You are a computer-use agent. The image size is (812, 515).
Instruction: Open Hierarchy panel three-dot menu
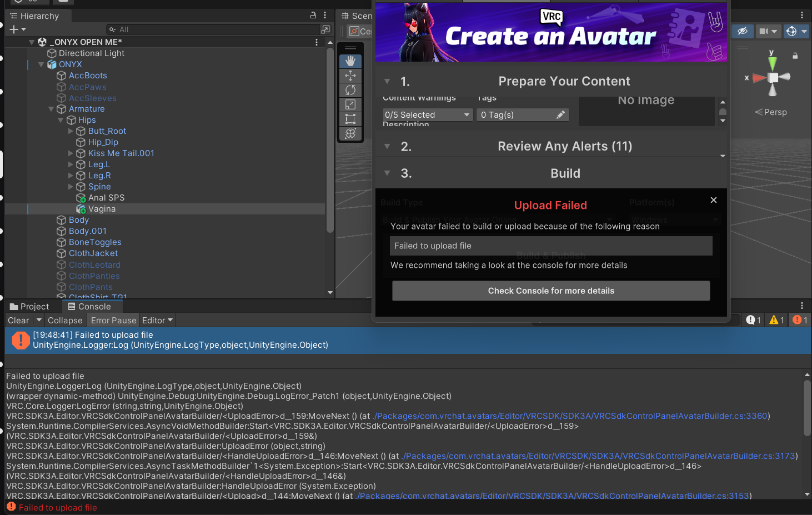pos(325,16)
